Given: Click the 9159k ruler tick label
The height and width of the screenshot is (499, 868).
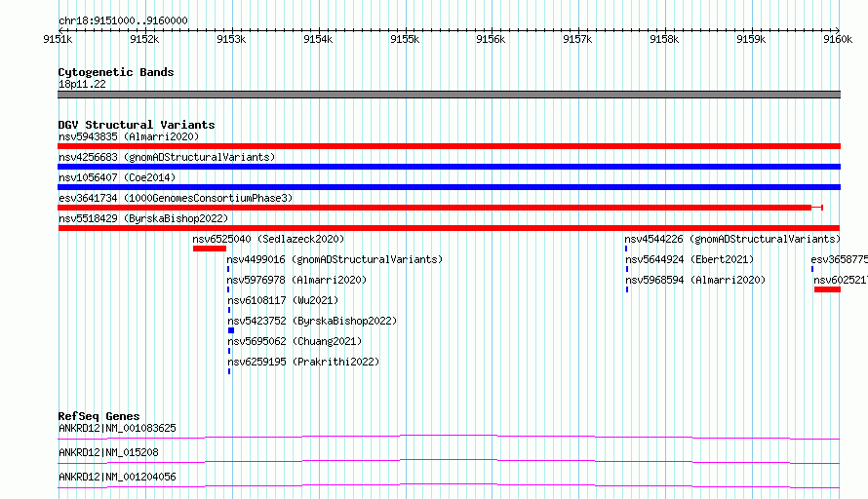Looking at the screenshot, I should pos(751,39).
